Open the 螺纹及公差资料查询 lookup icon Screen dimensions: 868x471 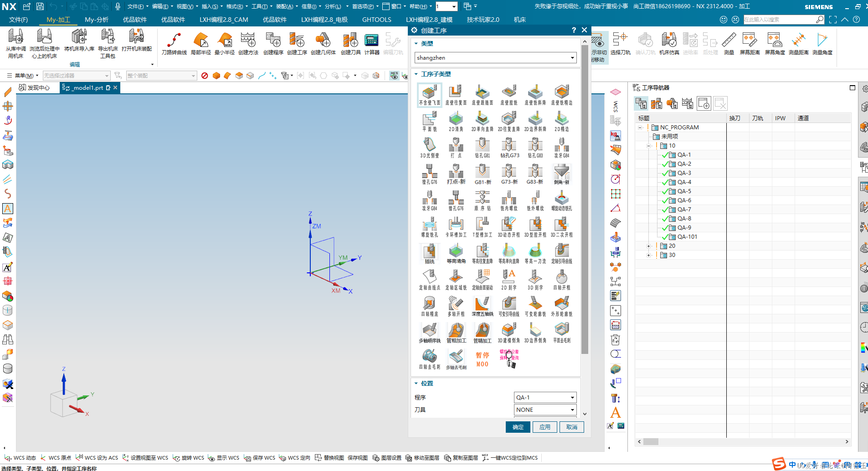[x=508, y=359]
